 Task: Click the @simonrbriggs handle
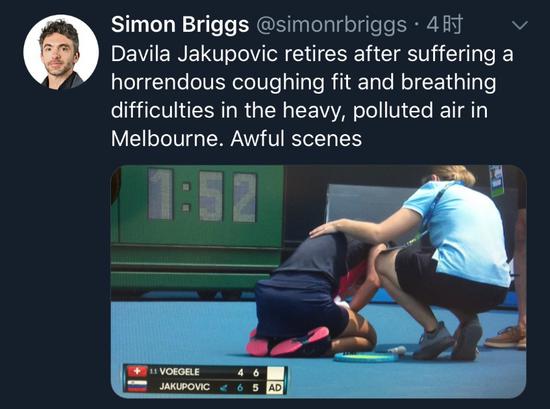click(x=332, y=25)
